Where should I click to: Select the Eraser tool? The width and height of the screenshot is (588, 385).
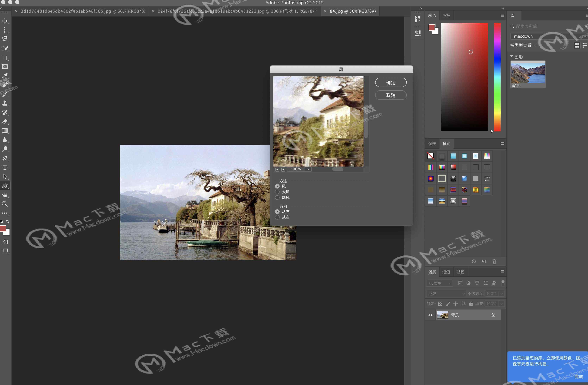click(5, 122)
